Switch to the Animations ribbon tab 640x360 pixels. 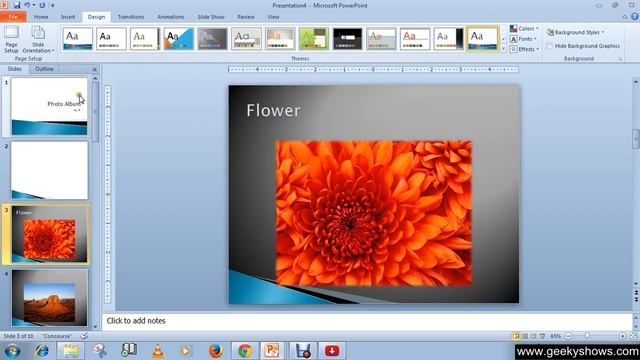tap(171, 17)
